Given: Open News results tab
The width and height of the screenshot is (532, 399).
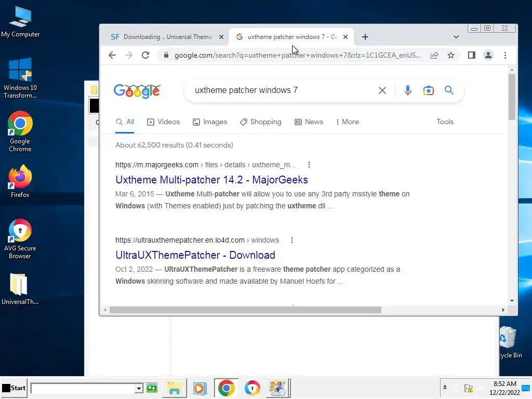Looking at the screenshot, I should [309, 122].
